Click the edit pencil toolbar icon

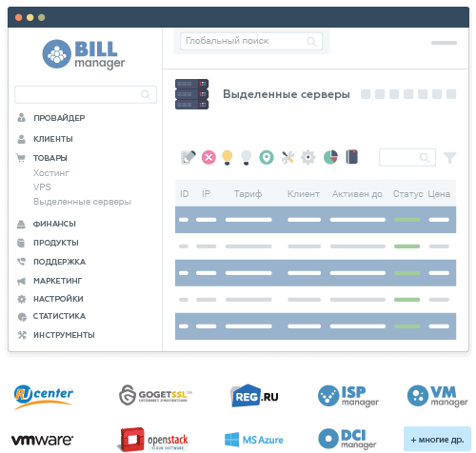(188, 157)
